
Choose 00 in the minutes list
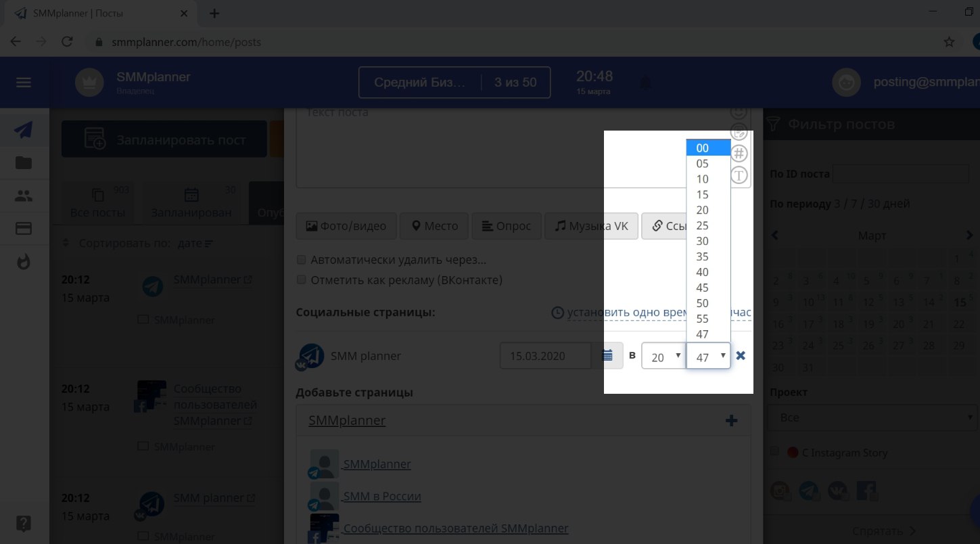(x=708, y=148)
